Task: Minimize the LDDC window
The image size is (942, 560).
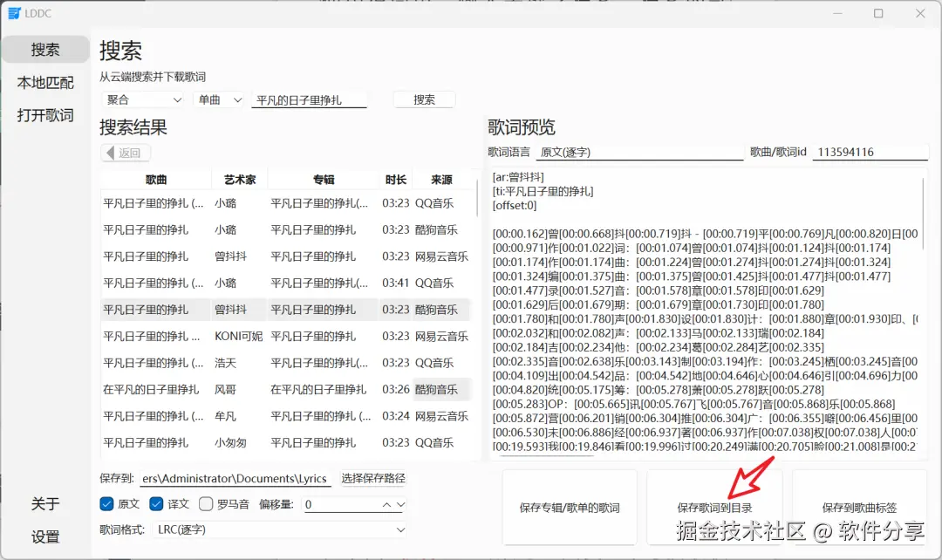Action: (837, 13)
